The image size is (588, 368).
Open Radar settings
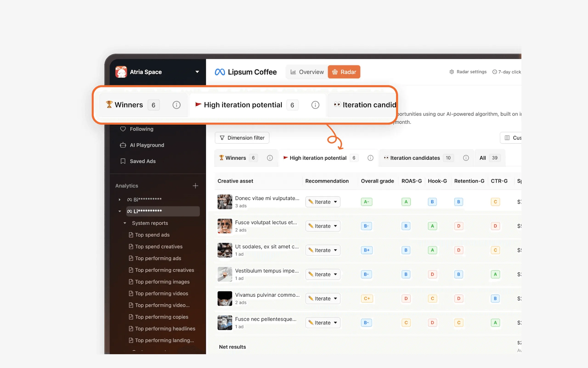pos(468,72)
